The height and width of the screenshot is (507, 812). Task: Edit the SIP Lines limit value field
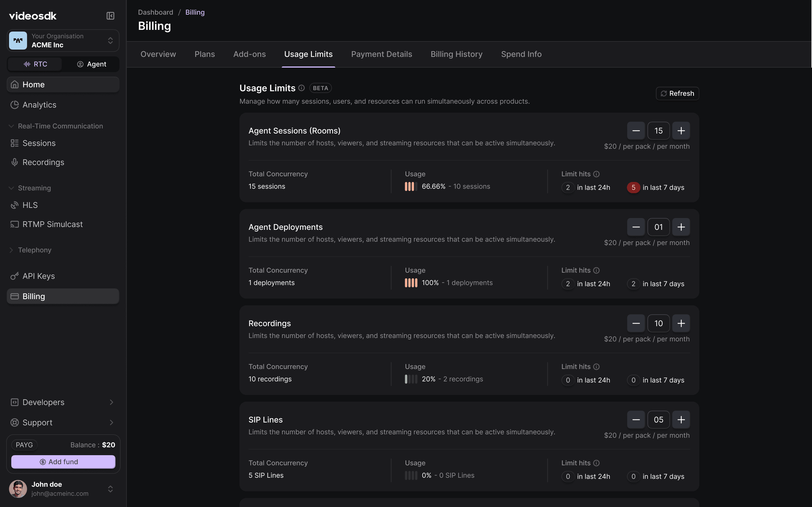click(658, 419)
